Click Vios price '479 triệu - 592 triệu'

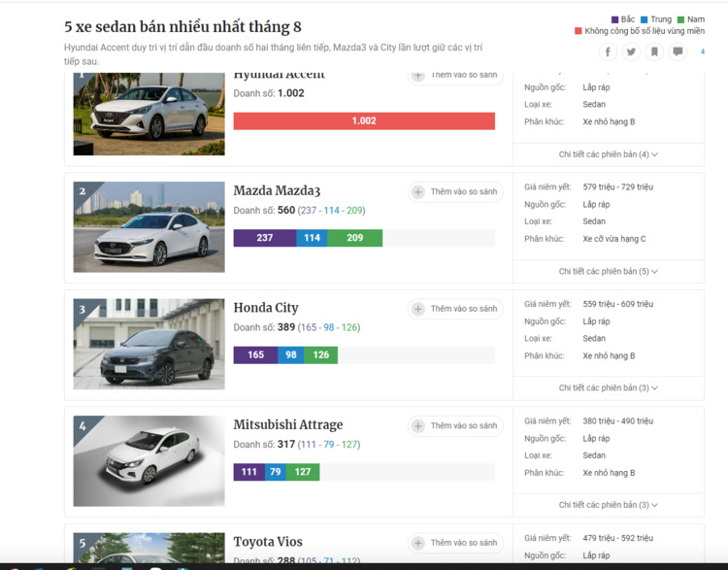pyautogui.click(x=618, y=538)
